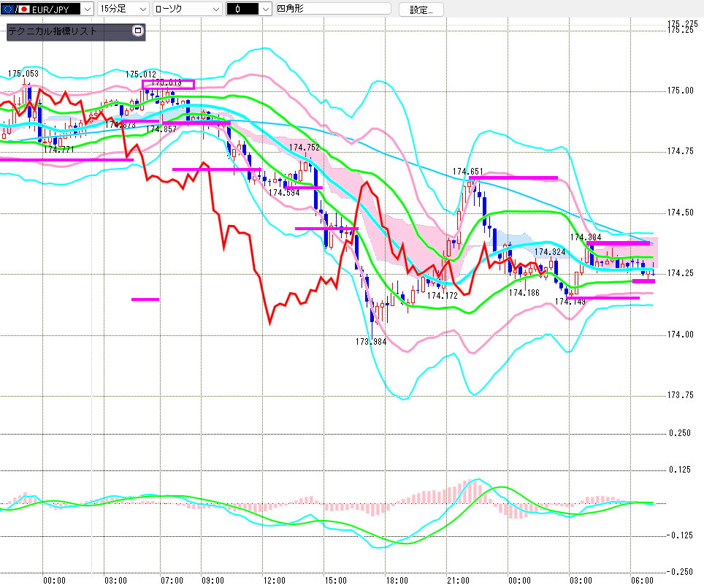Screen dimensions: 704x588
Task: Click the 174.651 high price label
Action: tap(467, 172)
